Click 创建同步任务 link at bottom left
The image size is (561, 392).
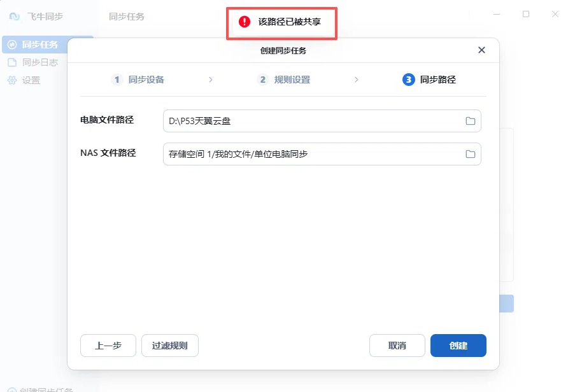(x=40, y=389)
